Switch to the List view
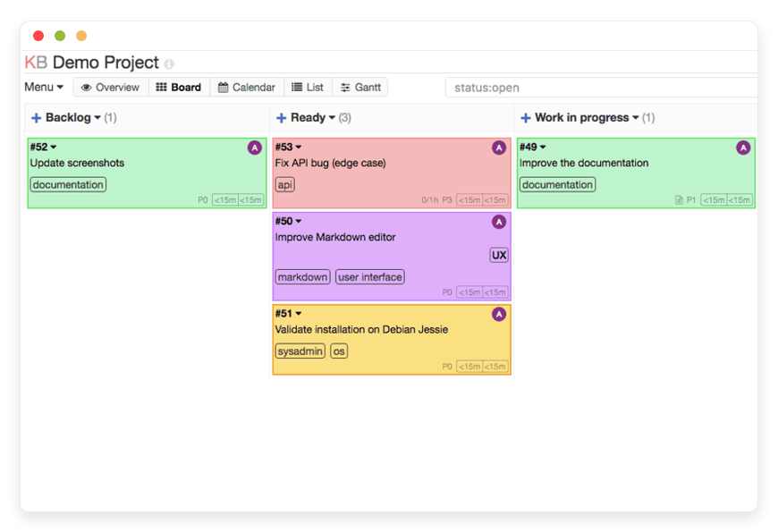This screenshot has width=778, height=532. (308, 88)
